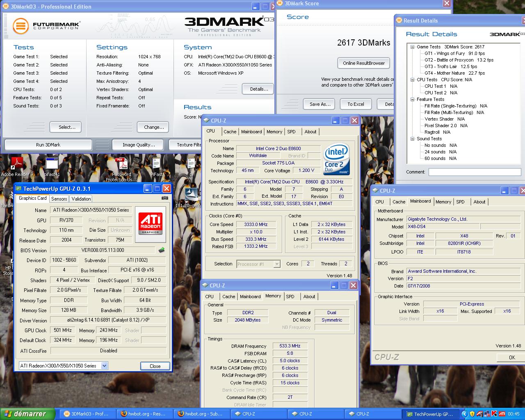Show hidden tray icons arrow
The image size is (525, 420).
pyautogui.click(x=465, y=414)
